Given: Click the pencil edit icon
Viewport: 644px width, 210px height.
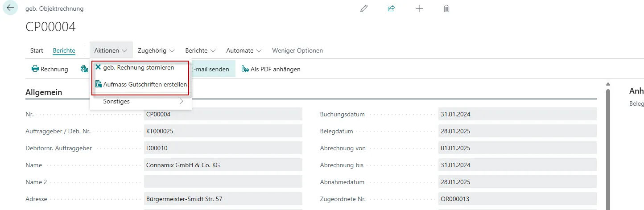Looking at the screenshot, I should [x=364, y=8].
